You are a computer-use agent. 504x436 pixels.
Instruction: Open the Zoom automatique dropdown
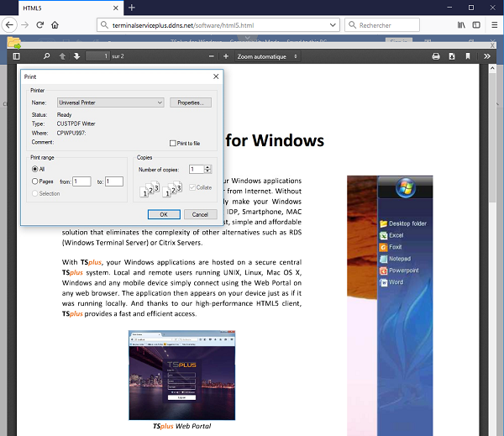point(267,56)
